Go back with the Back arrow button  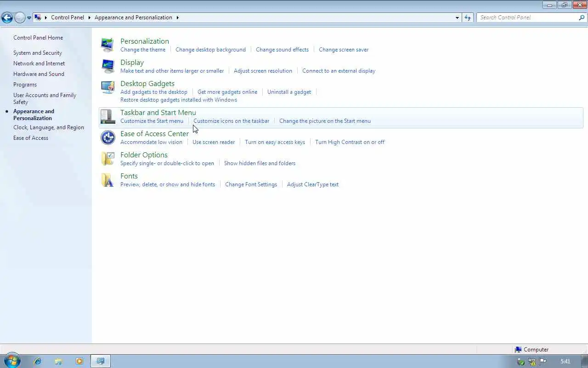[x=7, y=17]
